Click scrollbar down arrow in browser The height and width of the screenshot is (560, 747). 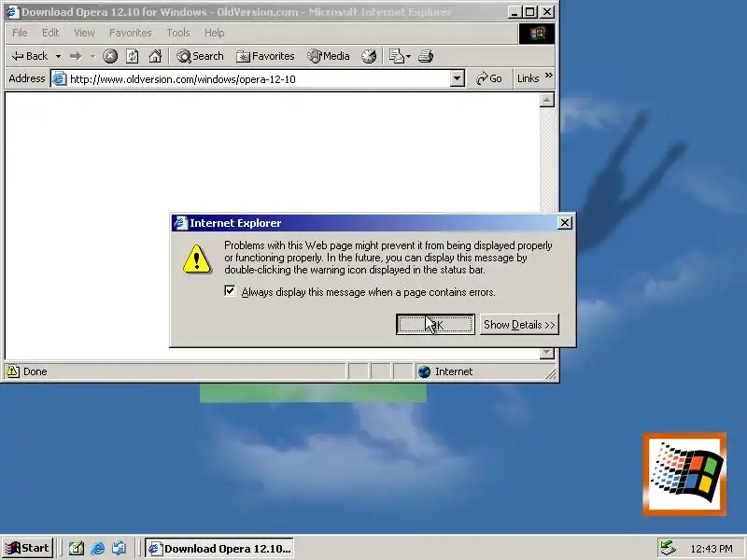547,353
